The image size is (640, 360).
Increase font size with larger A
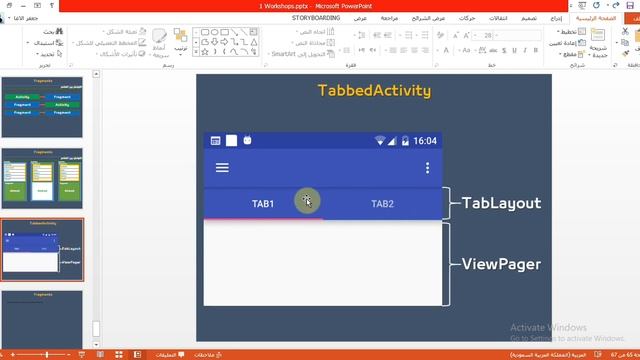point(467,36)
